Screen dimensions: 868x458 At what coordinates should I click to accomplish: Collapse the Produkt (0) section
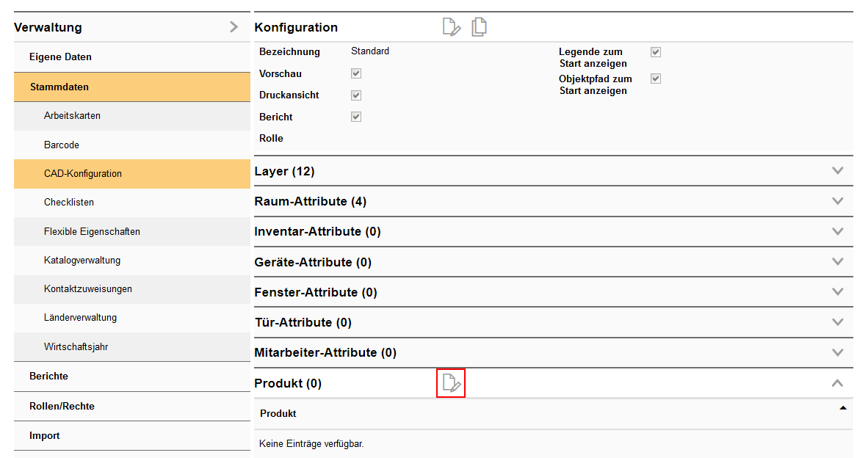click(837, 383)
